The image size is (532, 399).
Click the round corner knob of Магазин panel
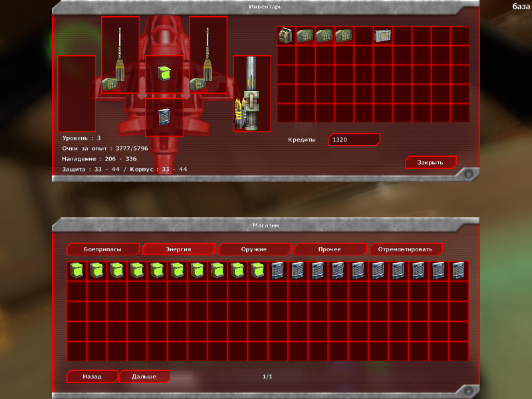[x=469, y=390]
